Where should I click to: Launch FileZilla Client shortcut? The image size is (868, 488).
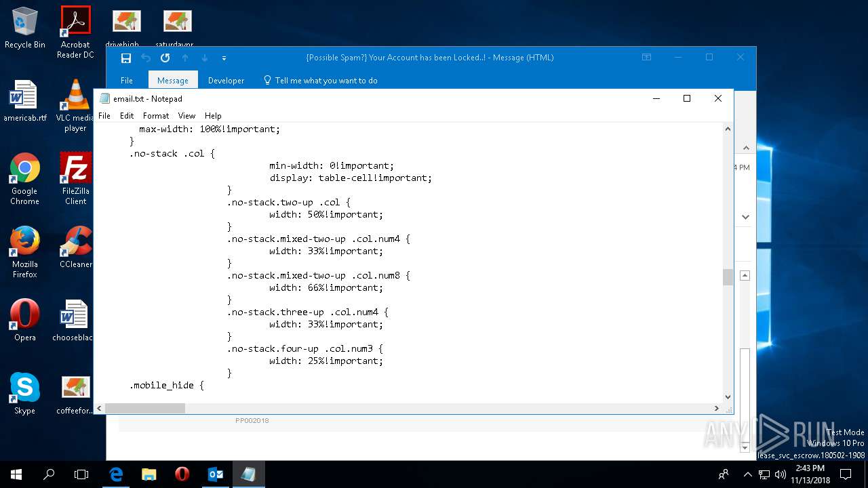(75, 179)
